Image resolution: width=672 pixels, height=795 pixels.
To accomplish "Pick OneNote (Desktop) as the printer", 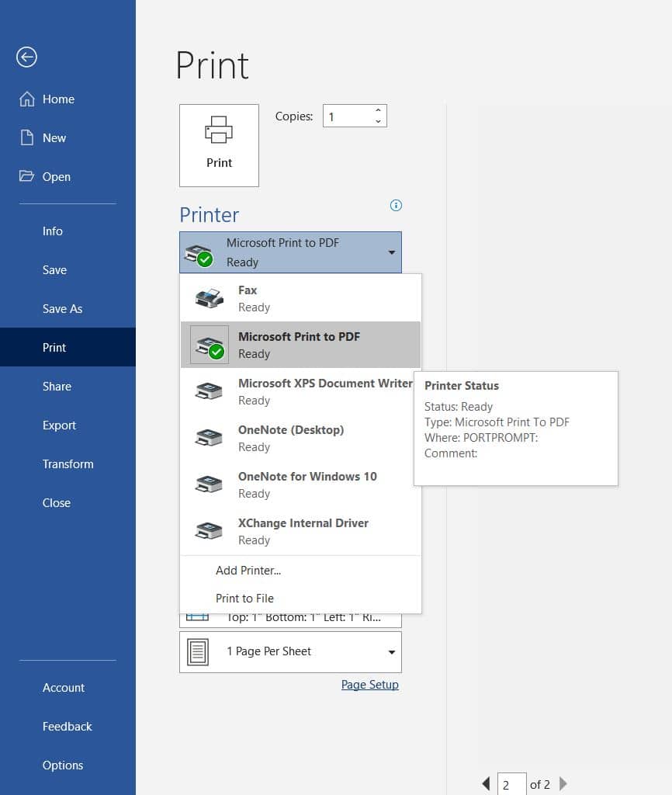I will pos(297,438).
